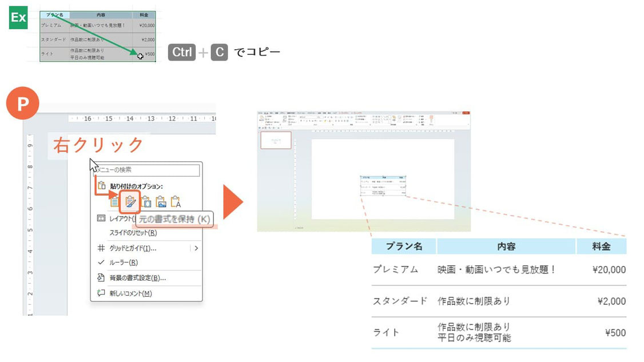Choose the 'Use destination theme' paste icon
This screenshot has height=362, width=644.
point(115,202)
